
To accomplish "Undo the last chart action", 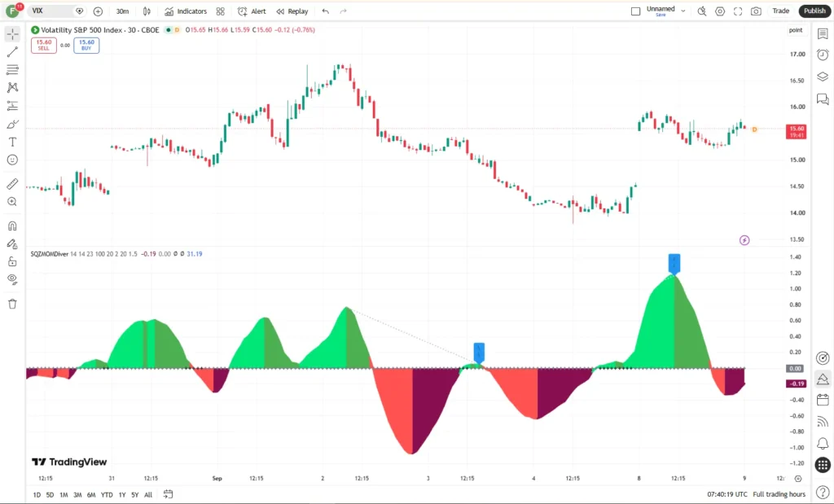I will coord(326,11).
